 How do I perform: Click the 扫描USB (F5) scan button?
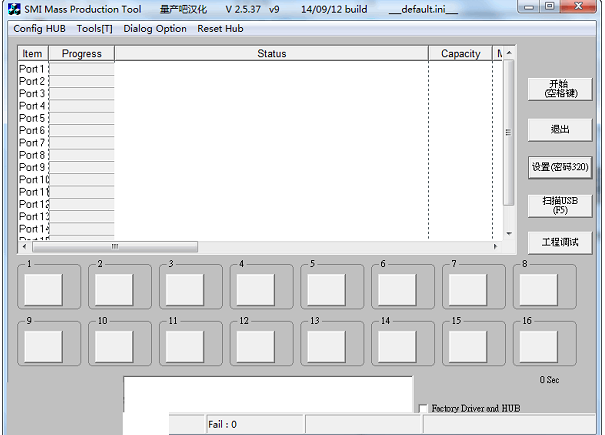560,205
